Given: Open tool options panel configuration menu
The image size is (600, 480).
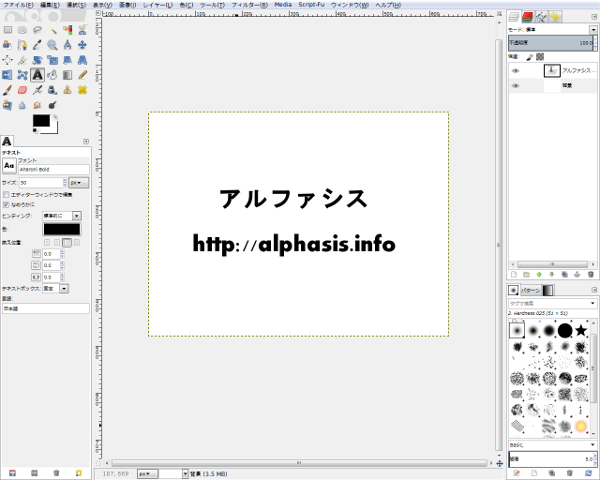Looking at the screenshot, I should pos(86,141).
